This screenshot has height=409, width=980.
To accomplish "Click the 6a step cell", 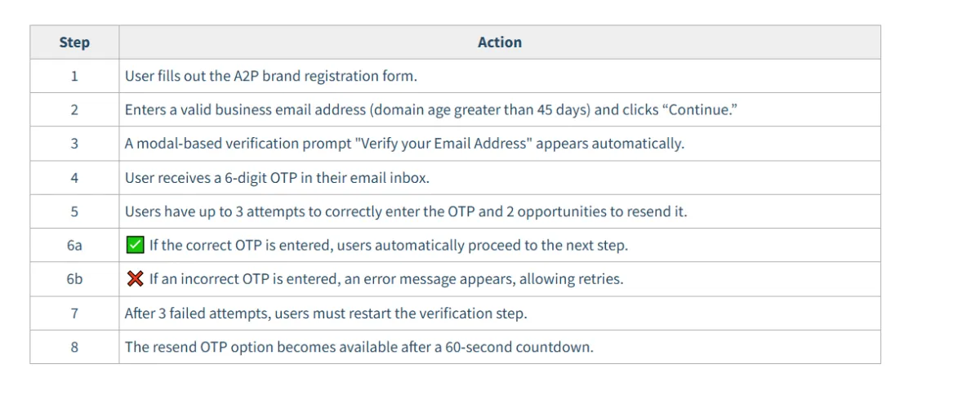I will pyautogui.click(x=74, y=245).
